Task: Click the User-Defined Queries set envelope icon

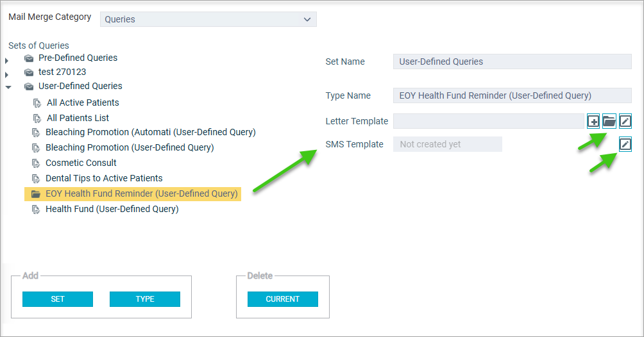Action: [x=29, y=86]
